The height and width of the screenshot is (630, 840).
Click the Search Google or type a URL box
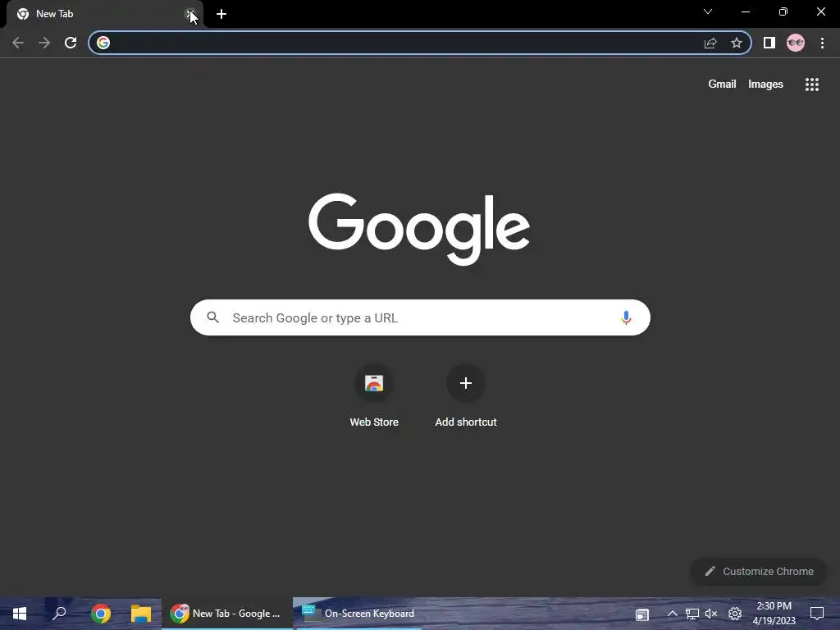420,317
